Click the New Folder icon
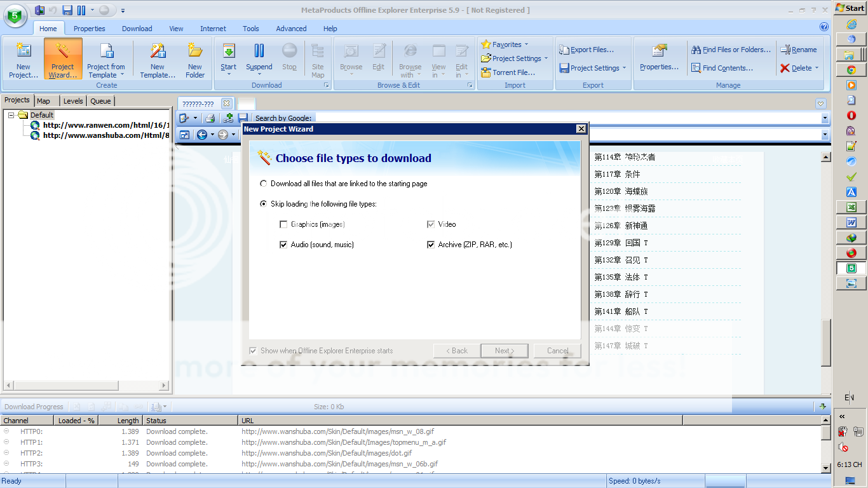The height and width of the screenshot is (488, 868). coord(195,51)
